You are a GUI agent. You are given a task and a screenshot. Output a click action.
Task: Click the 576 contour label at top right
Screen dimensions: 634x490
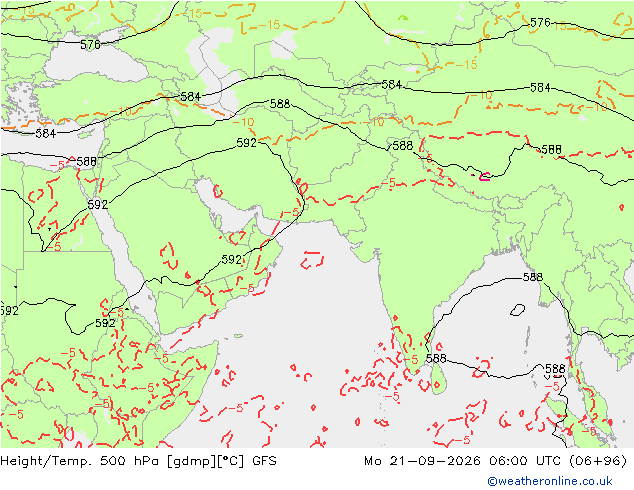[540, 23]
